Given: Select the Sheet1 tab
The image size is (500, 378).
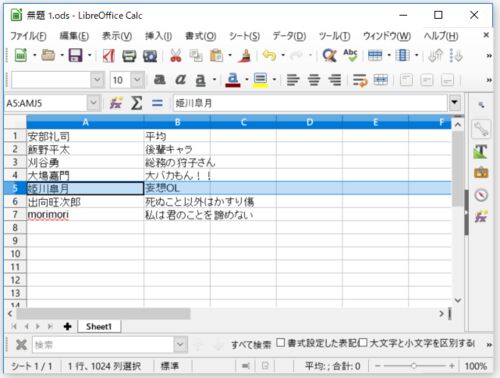Looking at the screenshot, I should point(99,326).
